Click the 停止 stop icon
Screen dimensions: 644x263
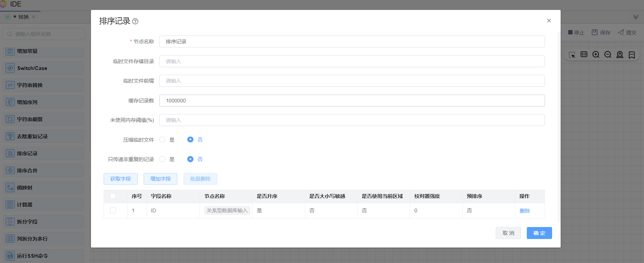click(570, 32)
